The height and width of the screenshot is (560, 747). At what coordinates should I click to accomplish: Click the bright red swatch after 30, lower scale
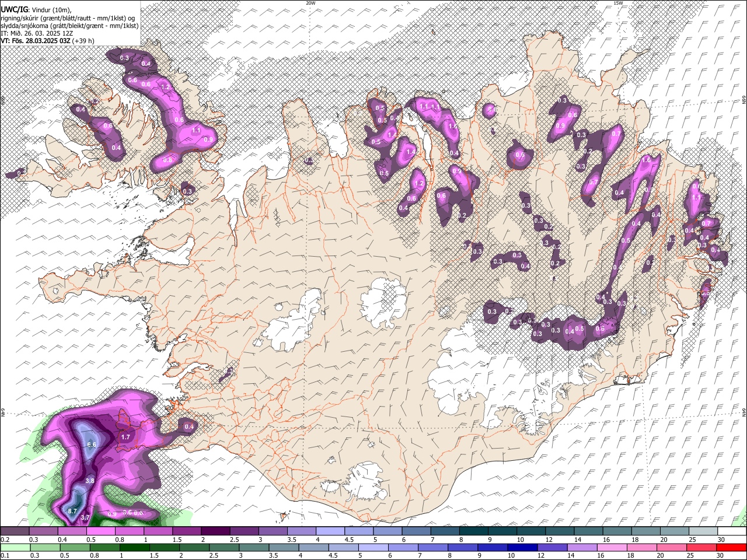[731, 547]
